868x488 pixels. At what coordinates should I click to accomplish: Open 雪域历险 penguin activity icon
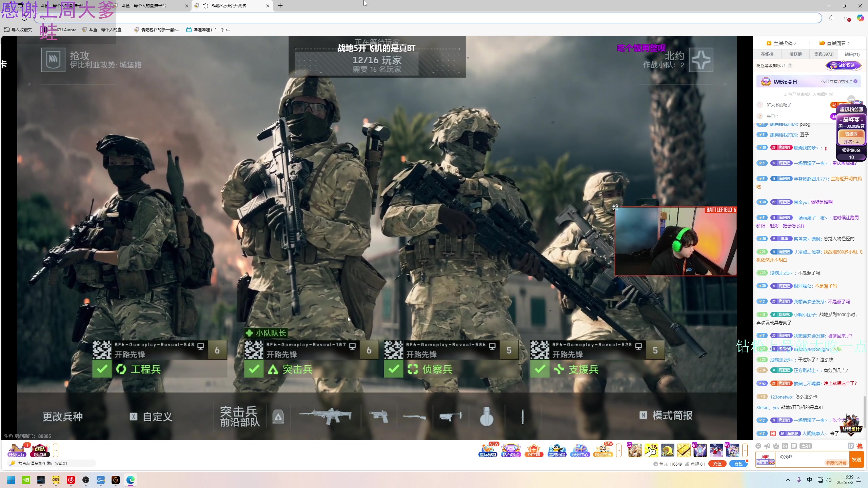pos(557,450)
